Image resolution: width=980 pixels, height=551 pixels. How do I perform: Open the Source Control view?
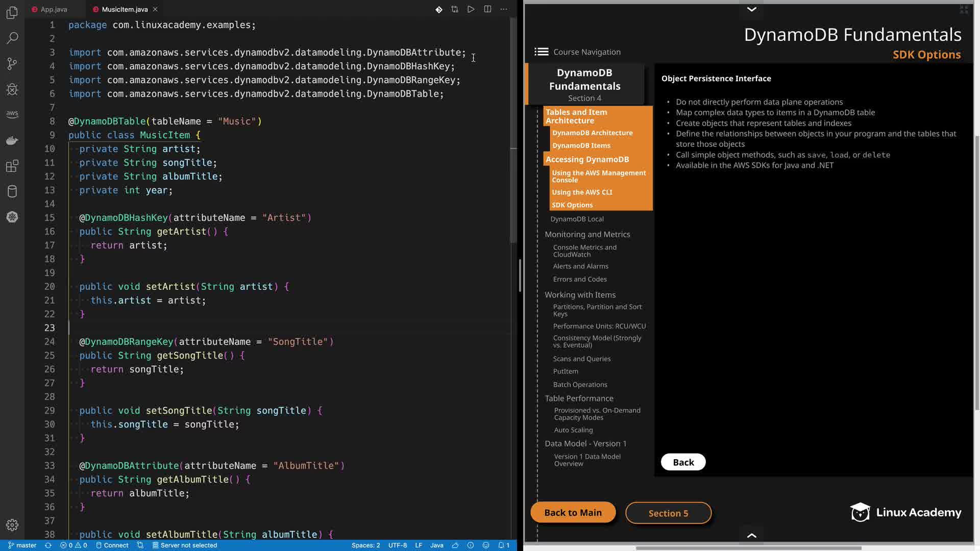pos(12,64)
